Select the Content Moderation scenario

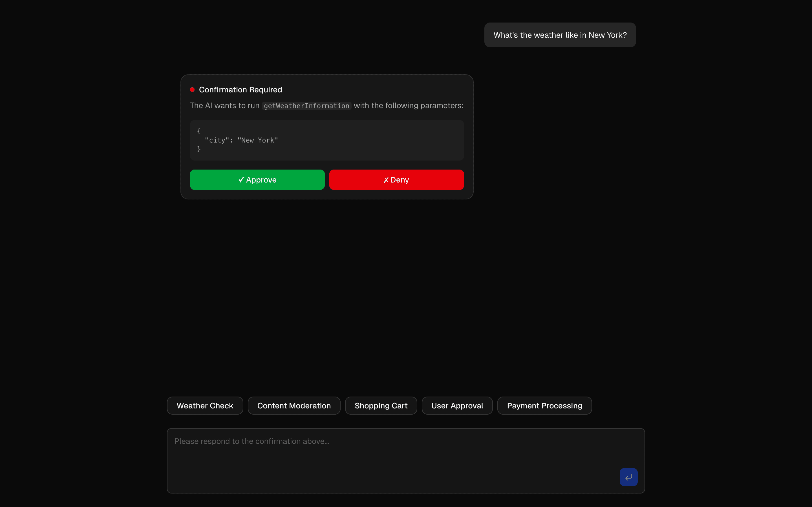pos(294,405)
